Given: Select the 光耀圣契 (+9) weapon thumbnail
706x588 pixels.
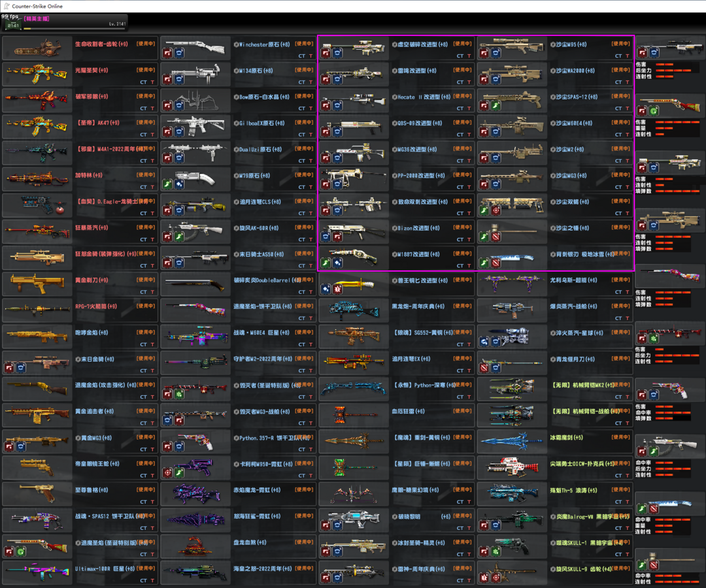Looking at the screenshot, I should [x=37, y=74].
